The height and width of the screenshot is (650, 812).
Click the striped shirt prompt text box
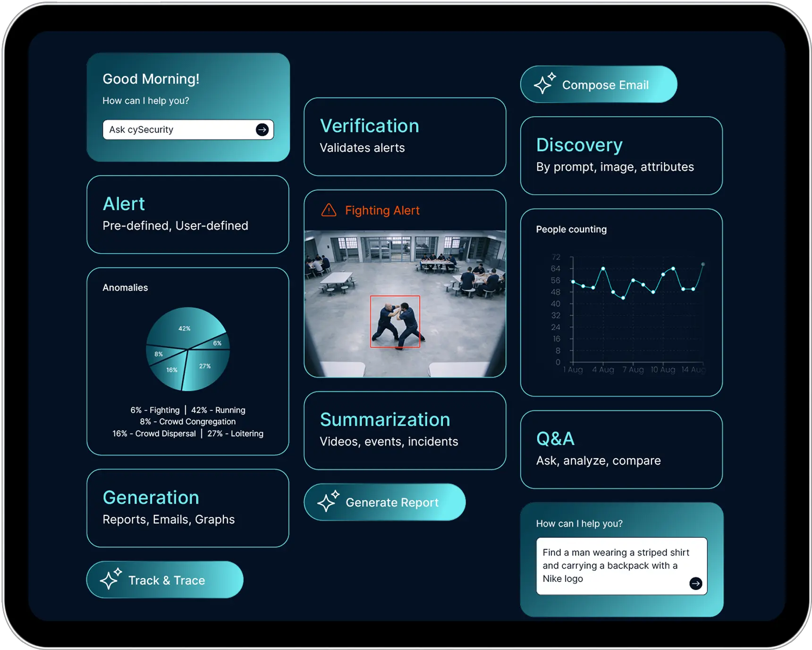click(x=622, y=566)
